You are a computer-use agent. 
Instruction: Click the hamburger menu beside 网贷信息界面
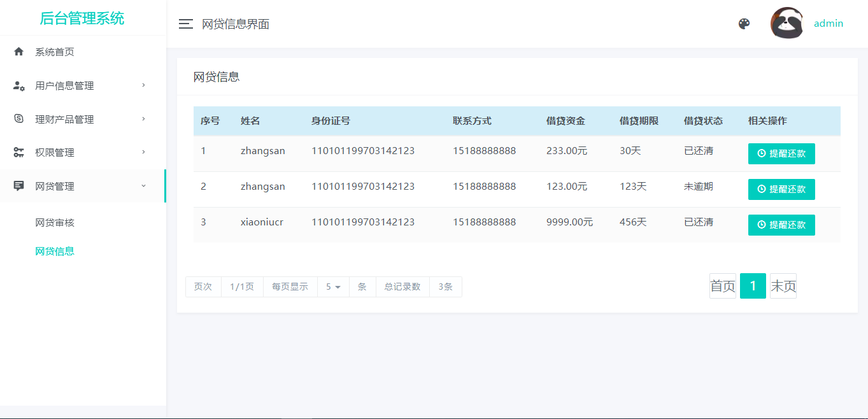185,24
